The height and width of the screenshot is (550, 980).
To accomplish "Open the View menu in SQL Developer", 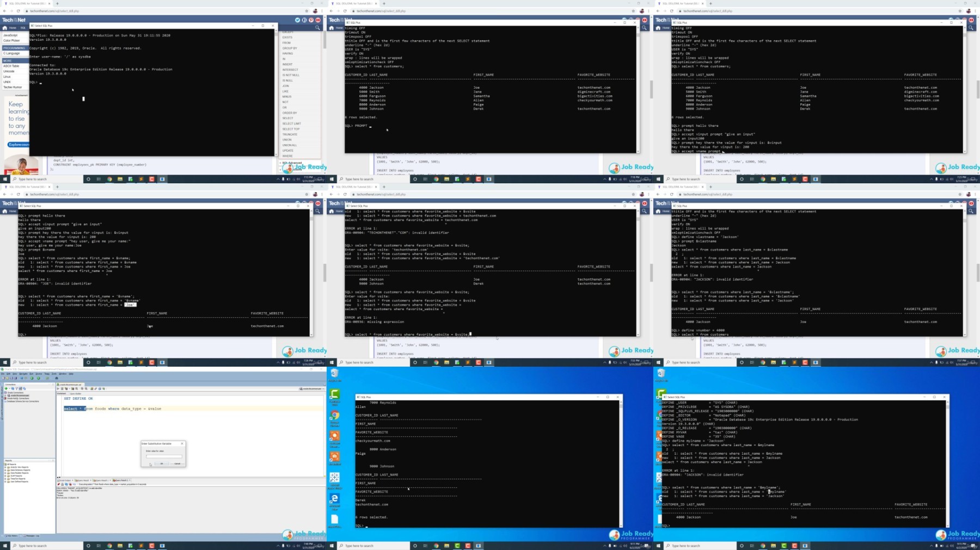I will point(15,374).
